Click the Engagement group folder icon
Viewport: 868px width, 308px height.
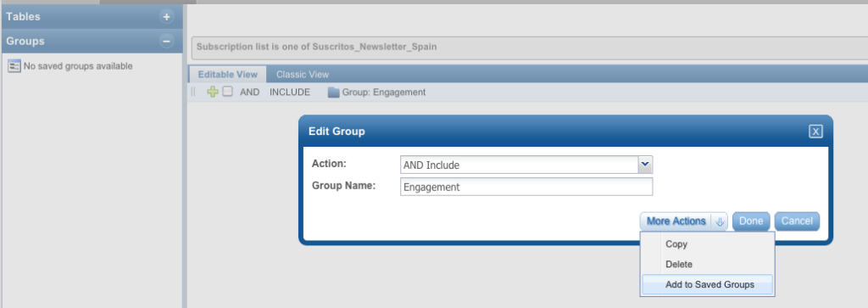click(x=333, y=92)
